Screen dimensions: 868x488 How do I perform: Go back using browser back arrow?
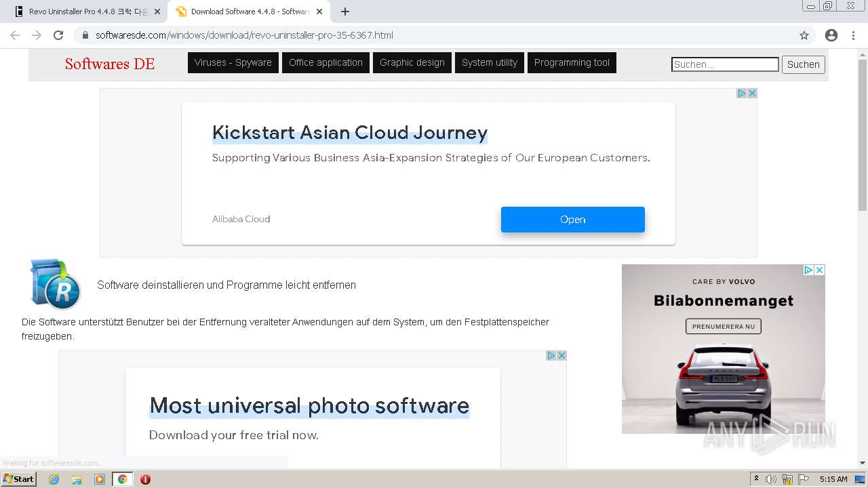tap(15, 35)
